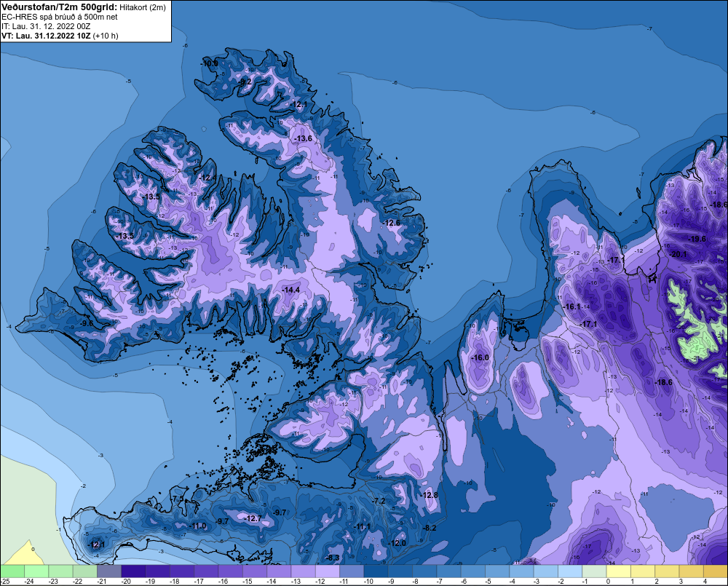Click the temperature value '-14.4' on the map
728x586 pixels.
[290, 290]
